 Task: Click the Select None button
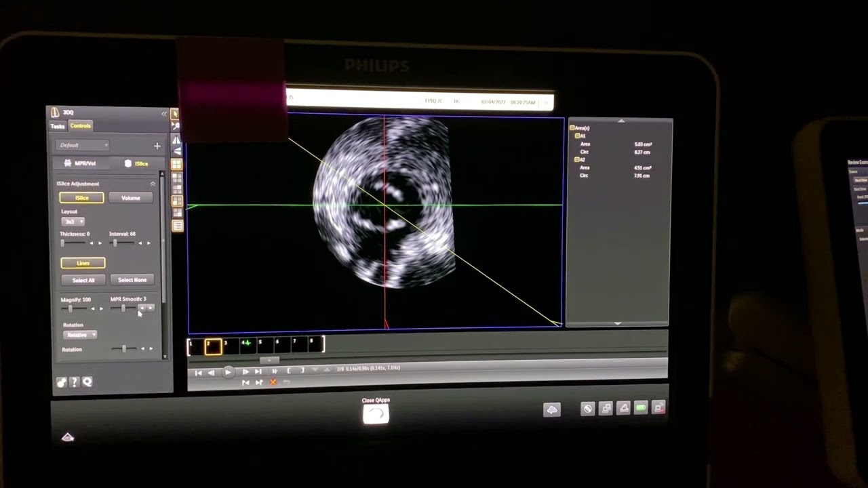(x=132, y=280)
